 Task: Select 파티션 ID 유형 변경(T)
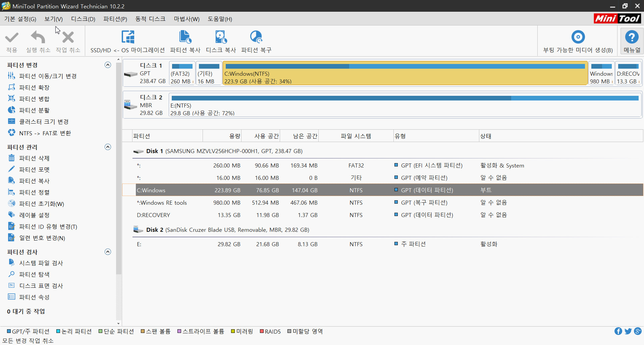click(x=43, y=226)
